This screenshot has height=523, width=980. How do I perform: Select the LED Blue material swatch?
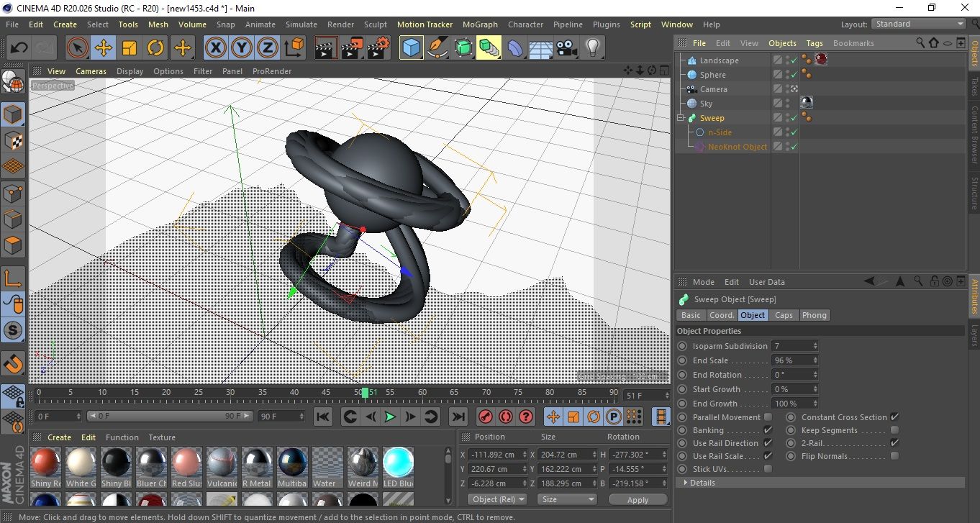(398, 463)
